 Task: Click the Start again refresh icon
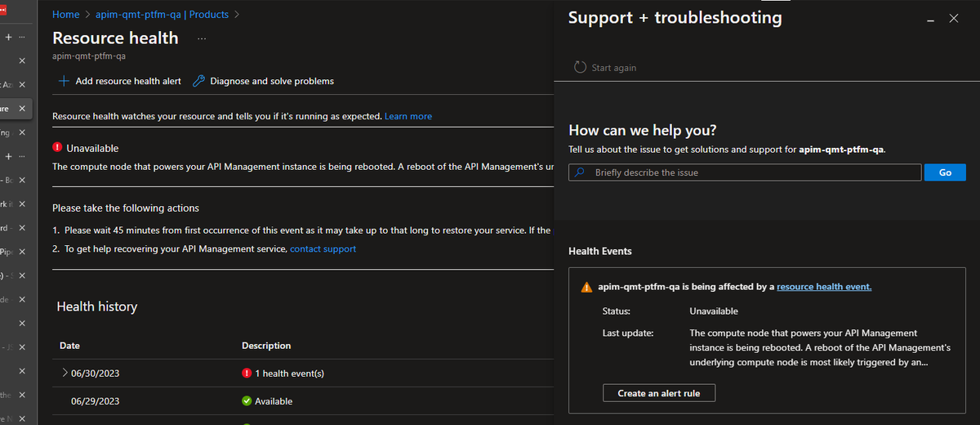pos(581,67)
